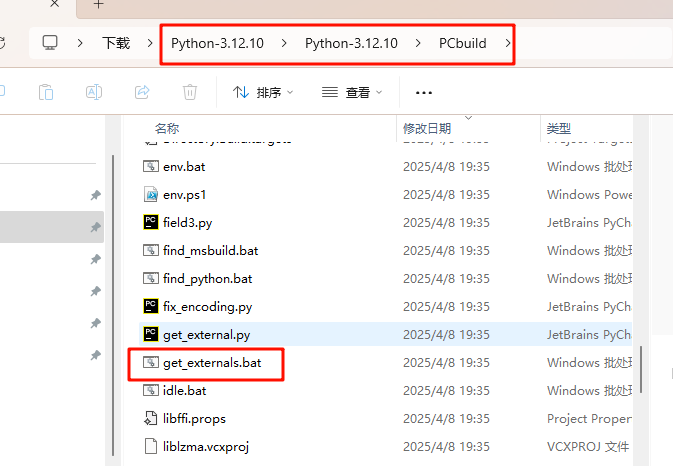
Task: Click env.bat modified date 2025/4/8 19:35
Action: (446, 166)
